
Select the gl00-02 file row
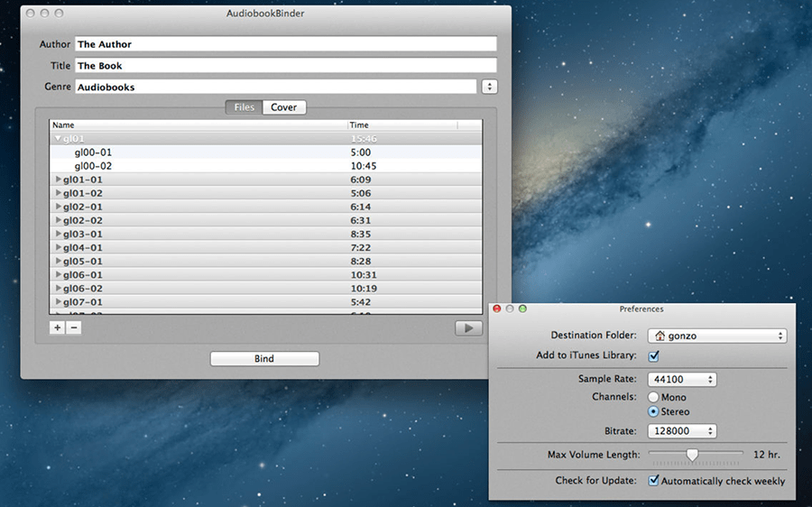point(265,166)
